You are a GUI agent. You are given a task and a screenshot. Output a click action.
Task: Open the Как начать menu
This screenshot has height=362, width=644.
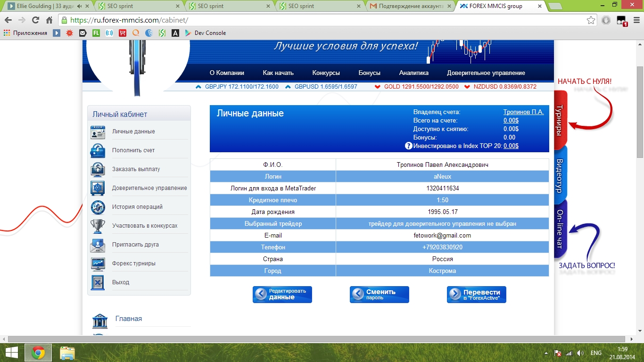click(278, 73)
